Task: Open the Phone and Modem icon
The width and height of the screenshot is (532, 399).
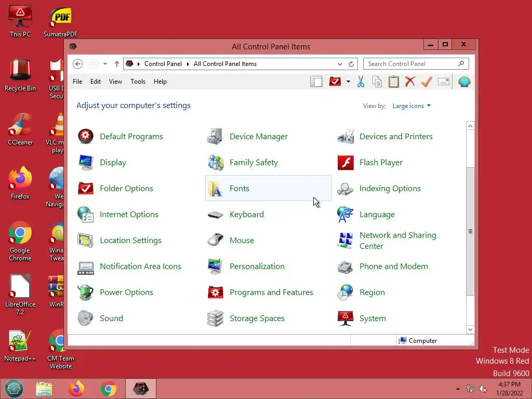Action: [345, 267]
